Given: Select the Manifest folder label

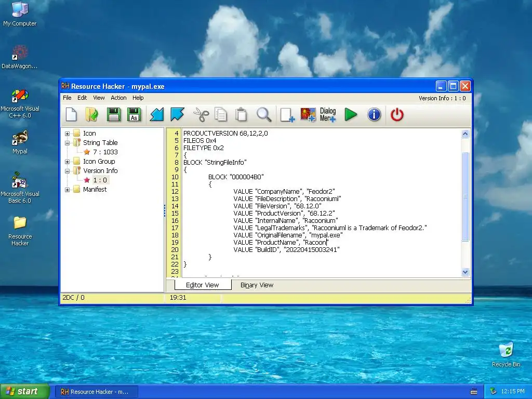Looking at the screenshot, I should pyautogui.click(x=95, y=189).
